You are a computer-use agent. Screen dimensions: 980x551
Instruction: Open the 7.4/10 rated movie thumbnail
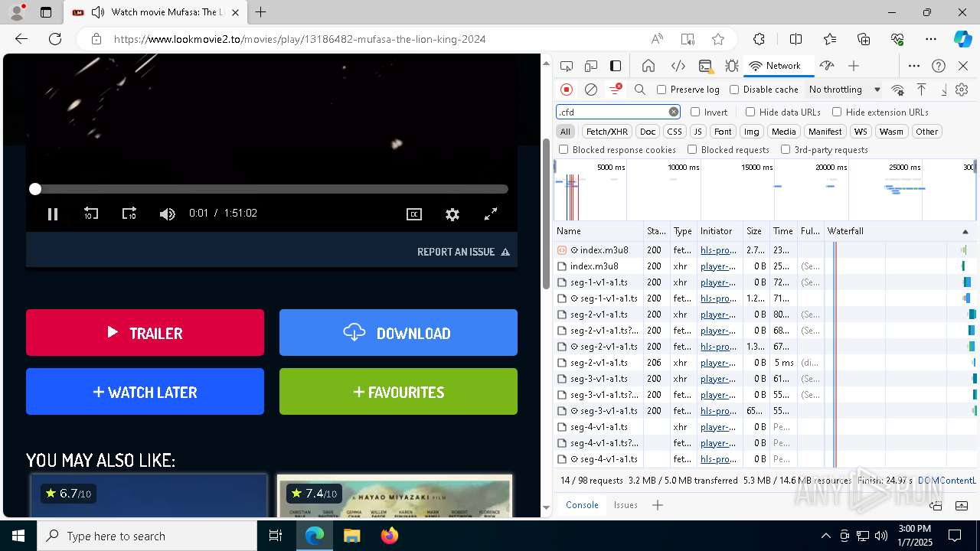[x=394, y=496]
